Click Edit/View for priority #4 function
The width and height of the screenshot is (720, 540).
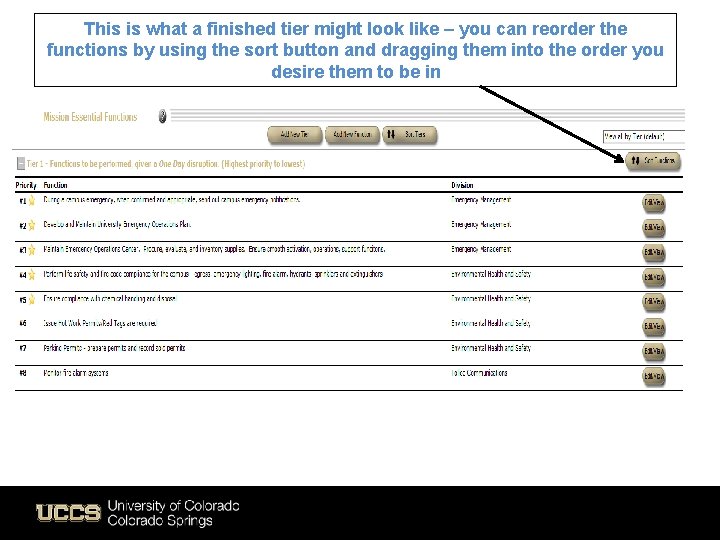tap(654, 277)
